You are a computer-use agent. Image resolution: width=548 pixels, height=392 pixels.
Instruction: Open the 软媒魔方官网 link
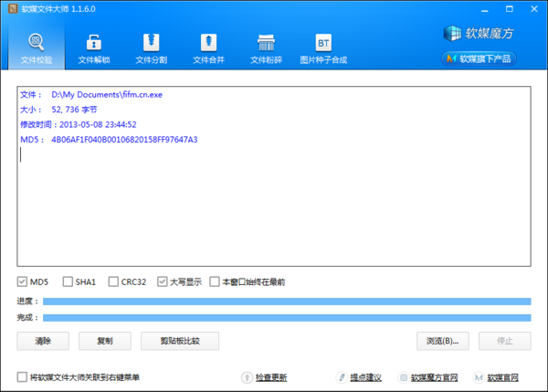435,377
